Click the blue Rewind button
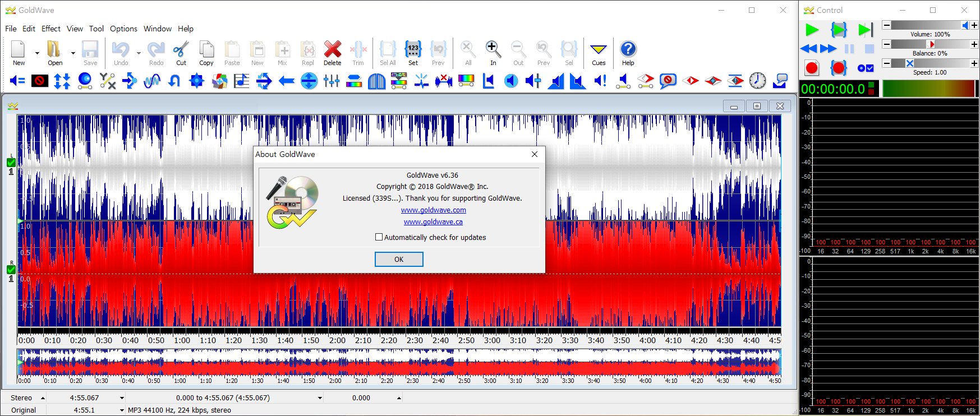This screenshot has width=980, height=416. (x=809, y=49)
